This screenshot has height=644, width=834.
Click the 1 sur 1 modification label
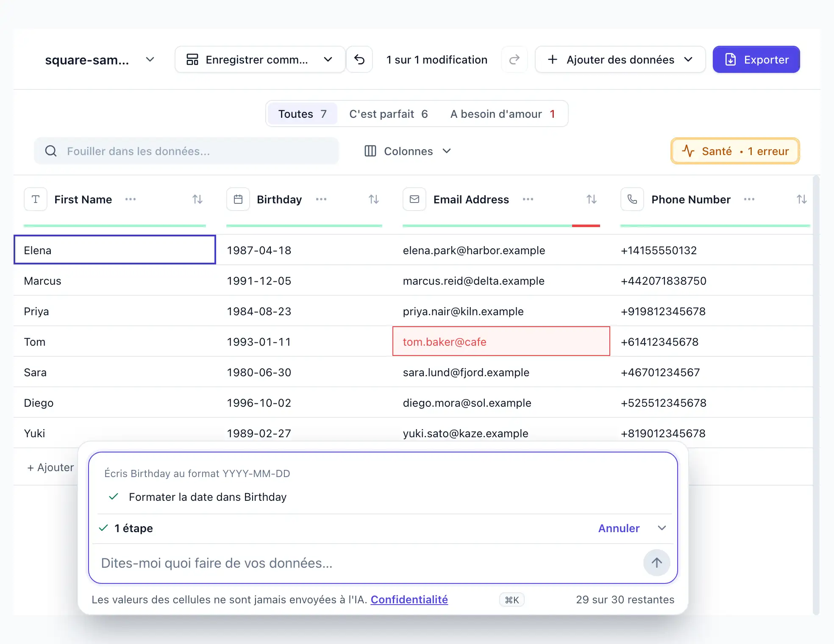(x=437, y=60)
